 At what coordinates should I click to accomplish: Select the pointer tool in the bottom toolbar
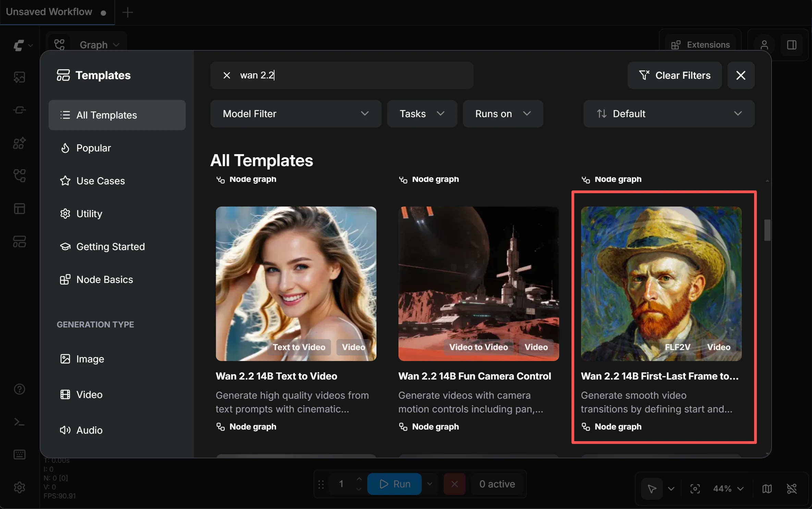click(652, 489)
